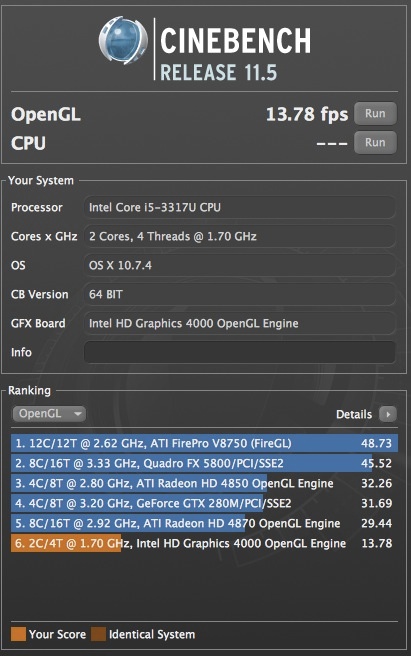Viewport: 411px width, 656px height.
Task: Click the Details label in Ranking
Action: pyautogui.click(x=354, y=414)
